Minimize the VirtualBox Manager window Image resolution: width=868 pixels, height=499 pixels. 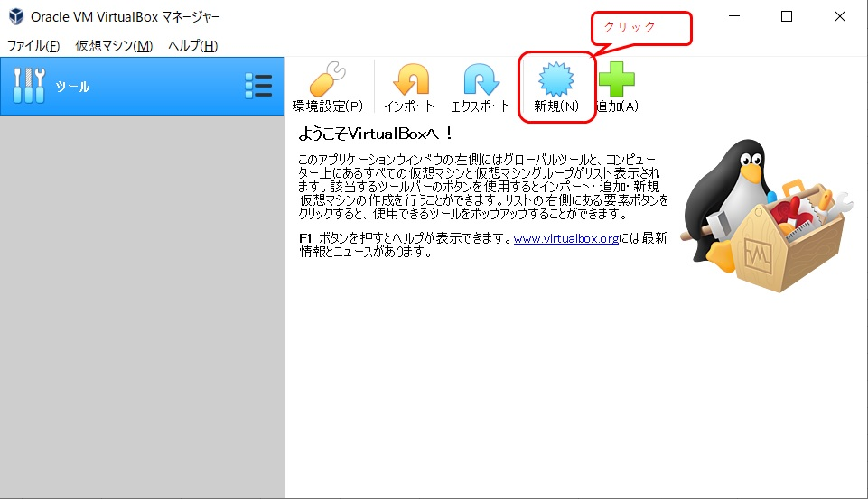(734, 16)
